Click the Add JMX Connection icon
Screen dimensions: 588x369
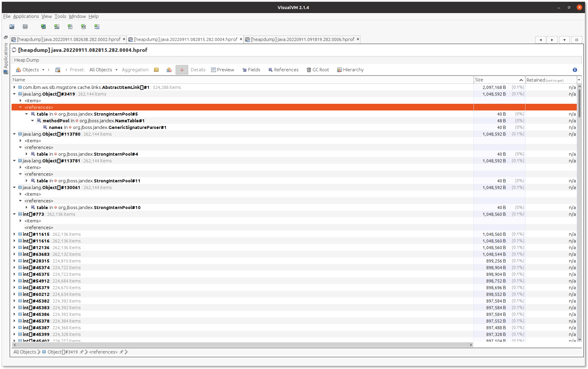coord(57,27)
